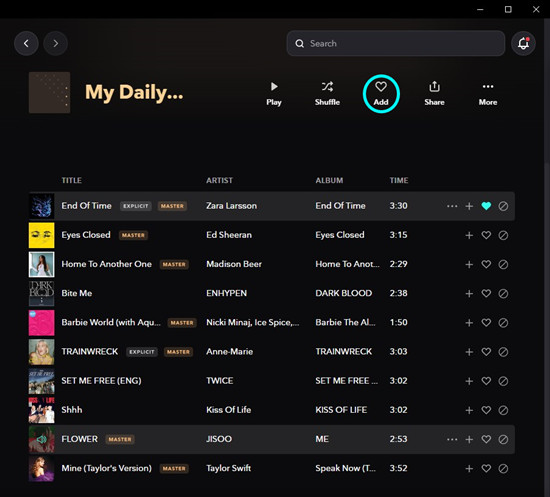This screenshot has height=497, width=550.
Task: Add Mine (Taylor's Version) to playlist
Action: [x=469, y=469]
